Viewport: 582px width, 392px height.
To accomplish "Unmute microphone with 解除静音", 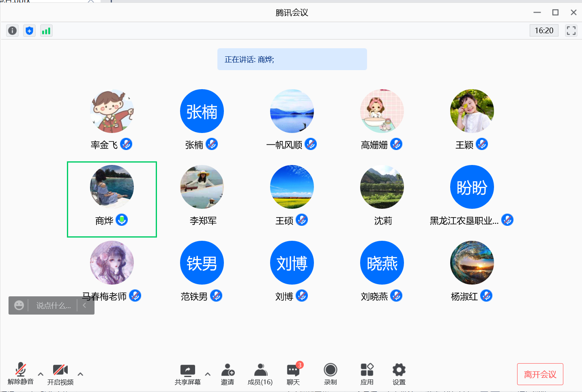I will click(21, 374).
